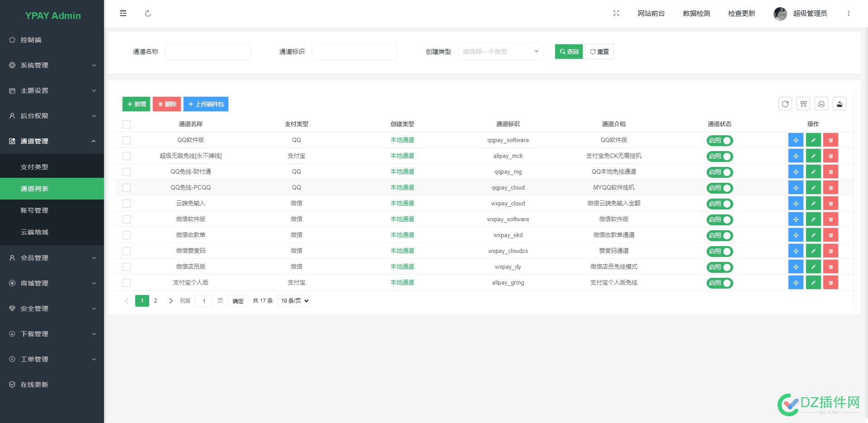Check the box for 云端免输入 row
Screen dimensions: 868x423
[x=127, y=204]
